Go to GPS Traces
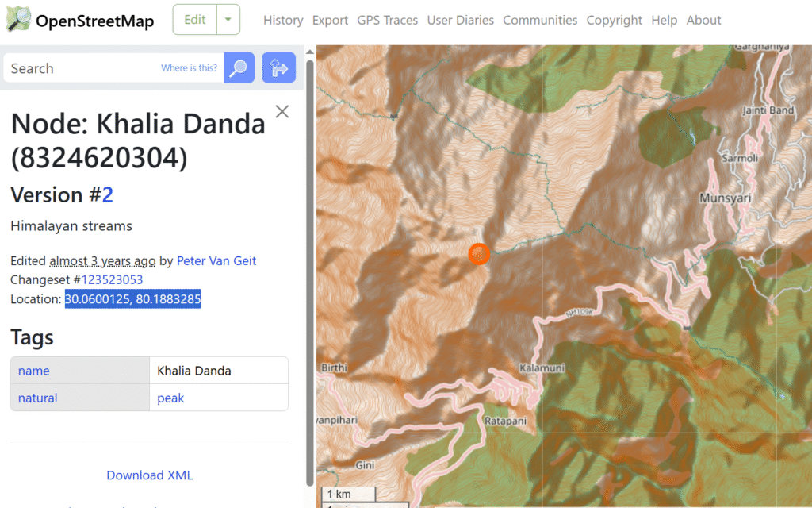 tap(387, 20)
